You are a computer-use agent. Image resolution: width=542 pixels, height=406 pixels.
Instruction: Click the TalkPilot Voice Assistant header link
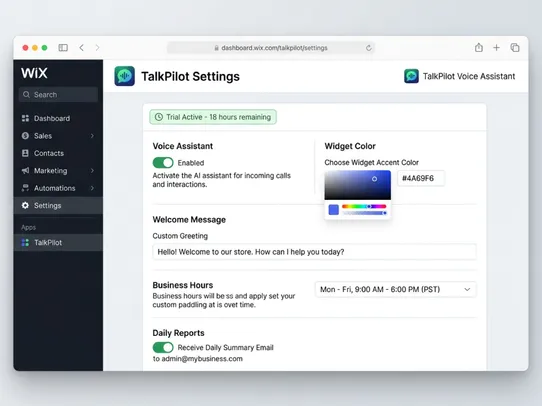(x=460, y=76)
